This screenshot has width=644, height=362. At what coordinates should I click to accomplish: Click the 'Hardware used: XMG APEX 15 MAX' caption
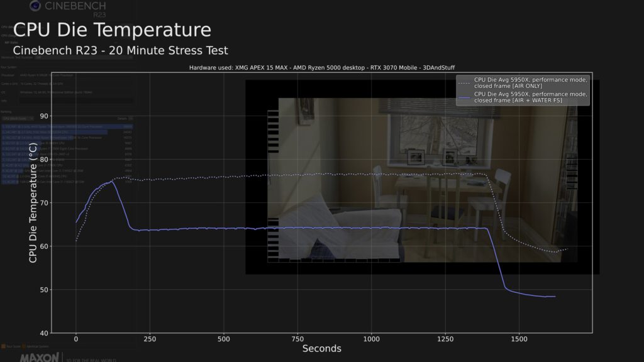(321, 68)
